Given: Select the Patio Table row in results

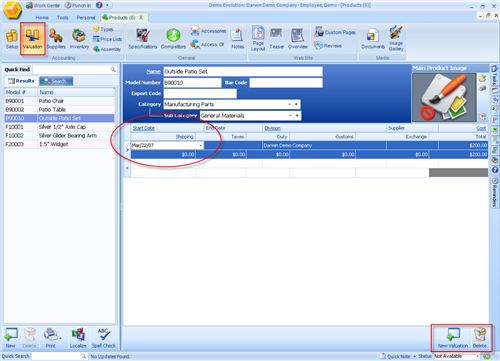Looking at the screenshot, I should pyautogui.click(x=59, y=110).
